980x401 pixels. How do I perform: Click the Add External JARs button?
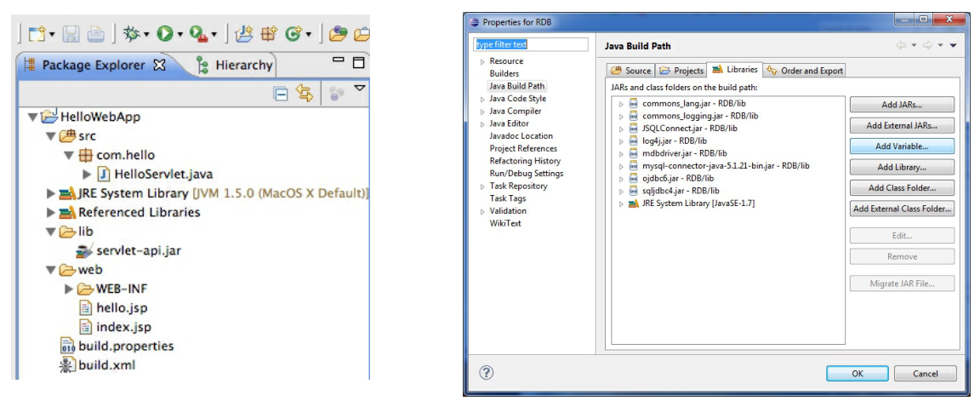[902, 125]
